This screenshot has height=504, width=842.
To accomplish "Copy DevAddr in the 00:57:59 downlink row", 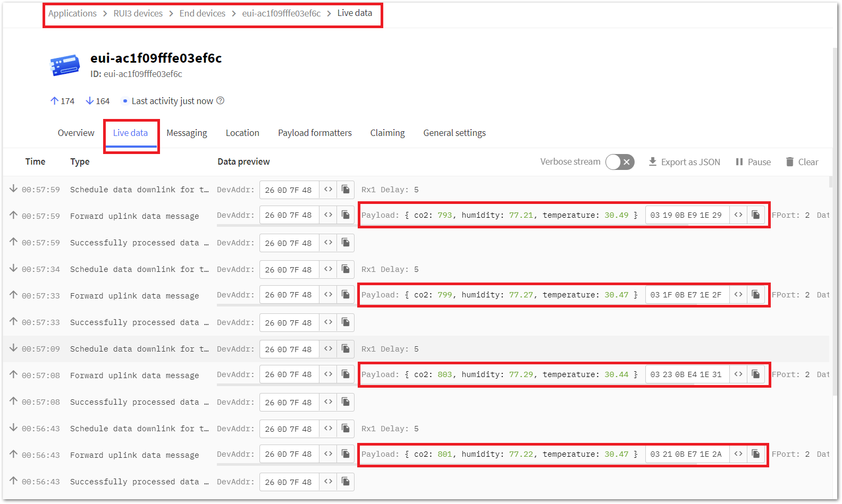I will click(x=346, y=190).
